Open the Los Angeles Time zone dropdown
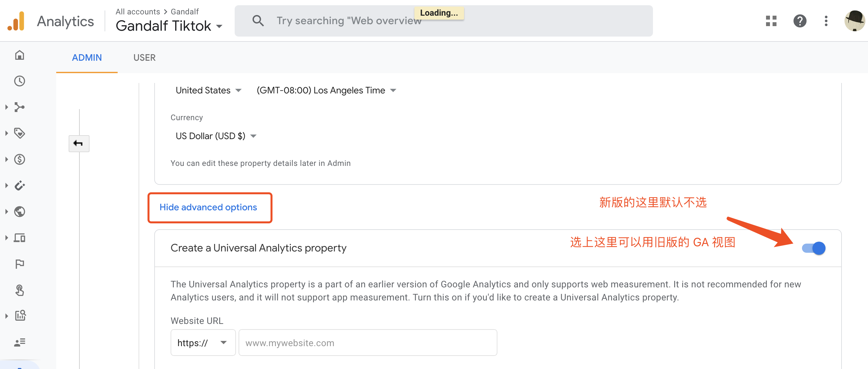868x369 pixels. click(x=326, y=90)
